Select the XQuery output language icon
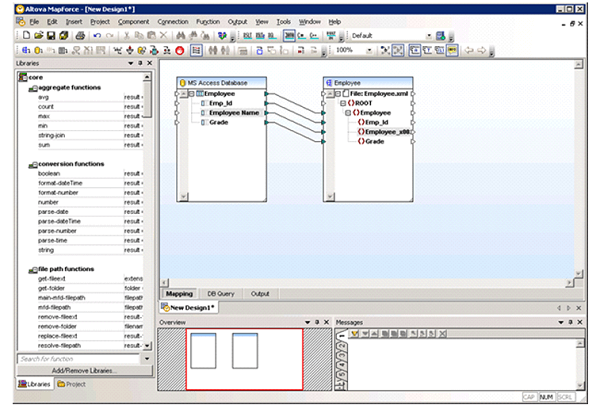The width and height of the screenshot is (600, 405). (x=272, y=36)
